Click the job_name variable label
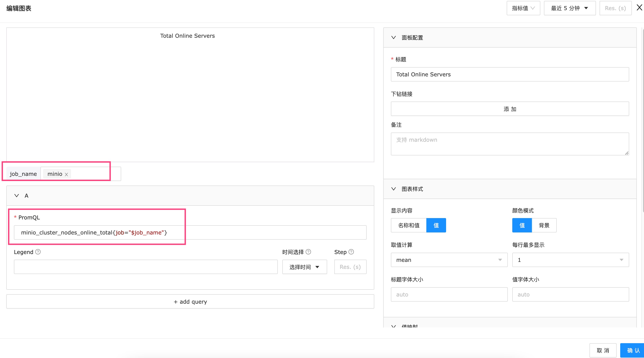 point(24,174)
